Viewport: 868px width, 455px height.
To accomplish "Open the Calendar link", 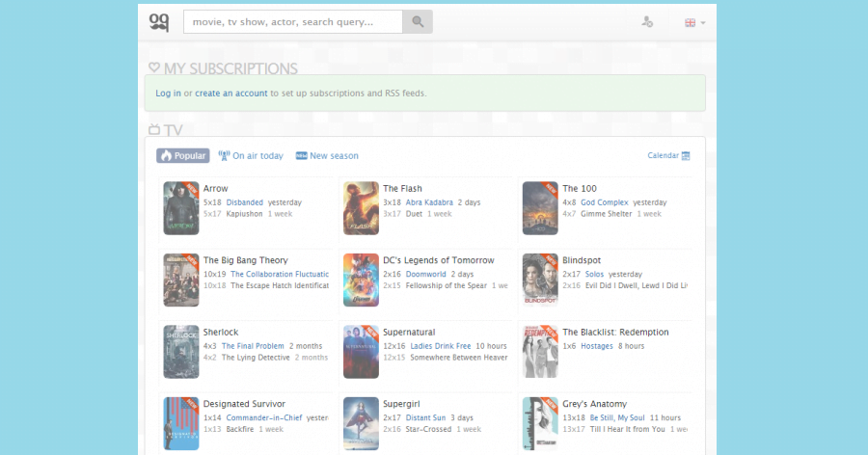I will point(664,155).
